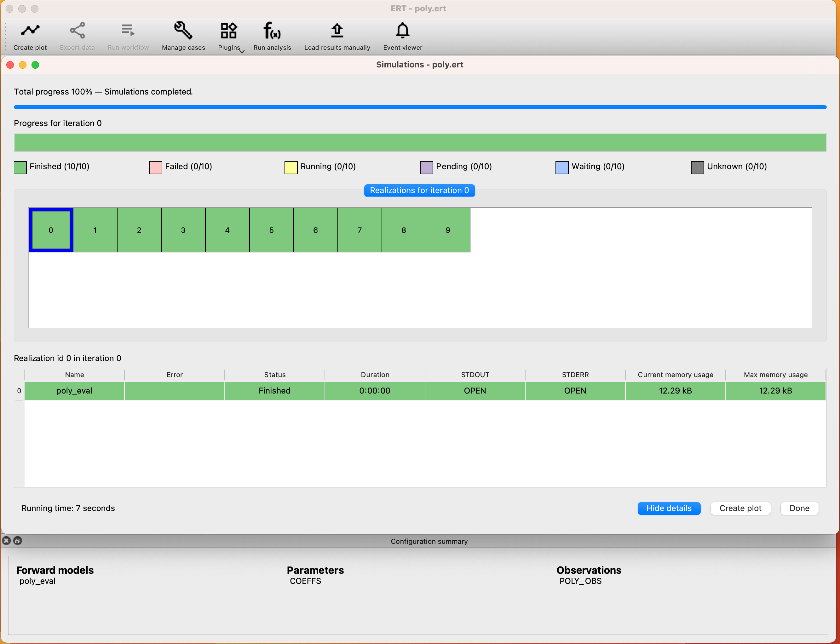Expand the Plugins dropdown chevron
This screenshot has height=644, width=840.
[x=242, y=52]
